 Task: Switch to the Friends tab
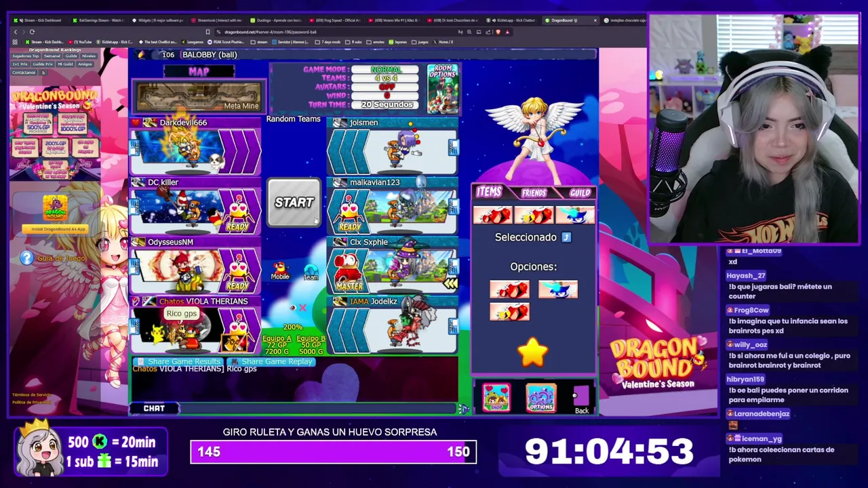(534, 193)
